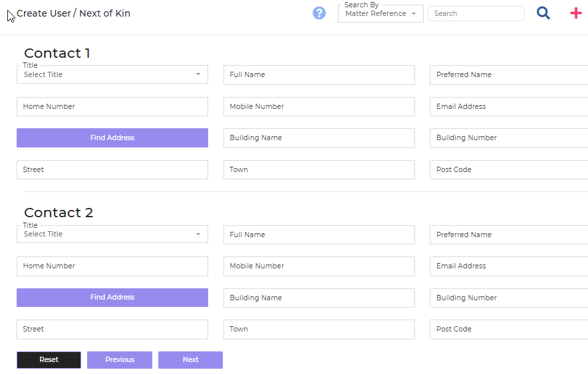Click Contact 1 Building Number field
The height and width of the screenshot is (374, 588).
click(509, 138)
